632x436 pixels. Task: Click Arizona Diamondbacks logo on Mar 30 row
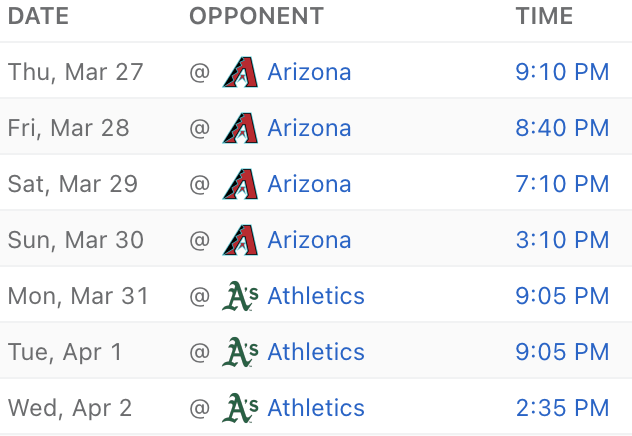pos(240,240)
